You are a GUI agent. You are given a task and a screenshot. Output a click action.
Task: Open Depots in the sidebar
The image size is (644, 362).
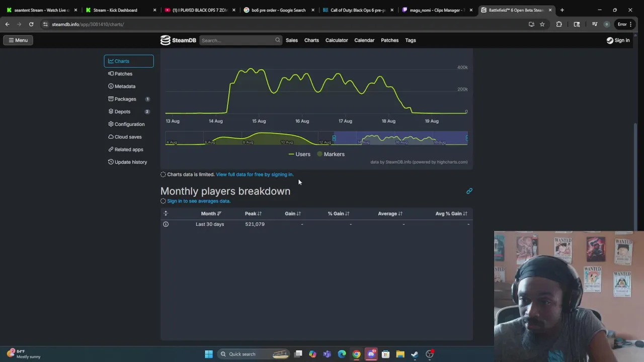[128, 112]
